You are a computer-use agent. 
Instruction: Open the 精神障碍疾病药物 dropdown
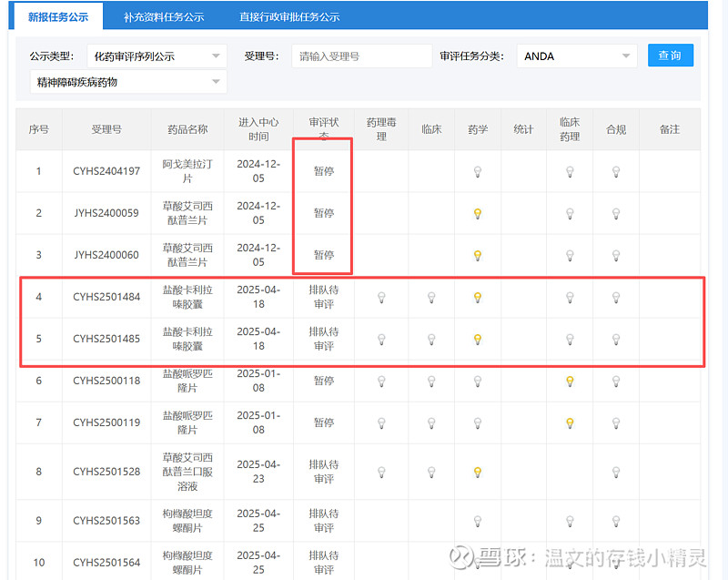coord(128,82)
